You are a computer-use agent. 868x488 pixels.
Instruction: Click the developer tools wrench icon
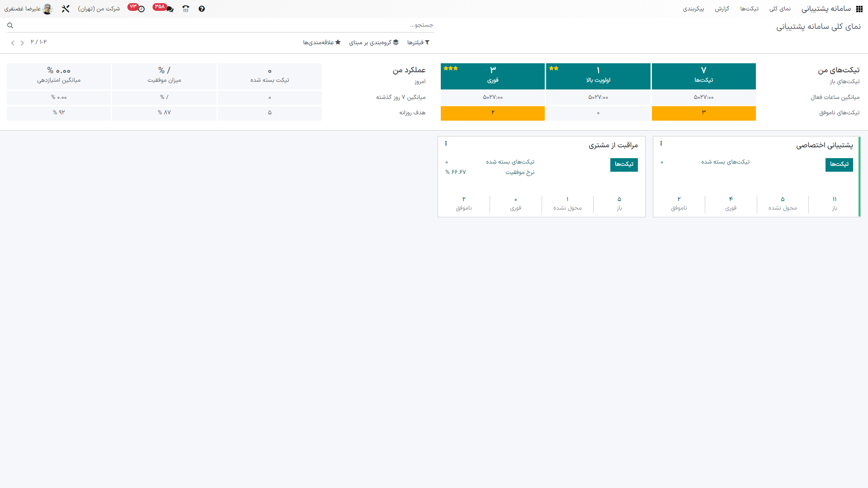[x=66, y=9]
